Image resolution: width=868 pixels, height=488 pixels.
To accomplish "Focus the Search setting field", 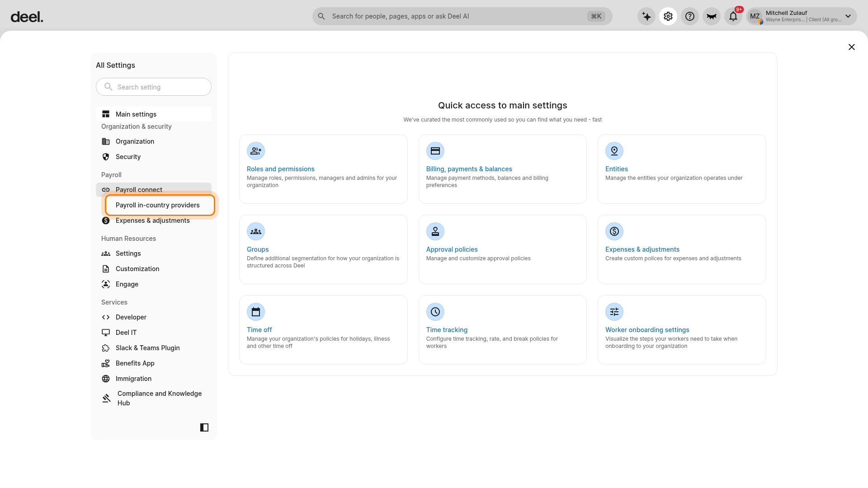I will point(154,87).
